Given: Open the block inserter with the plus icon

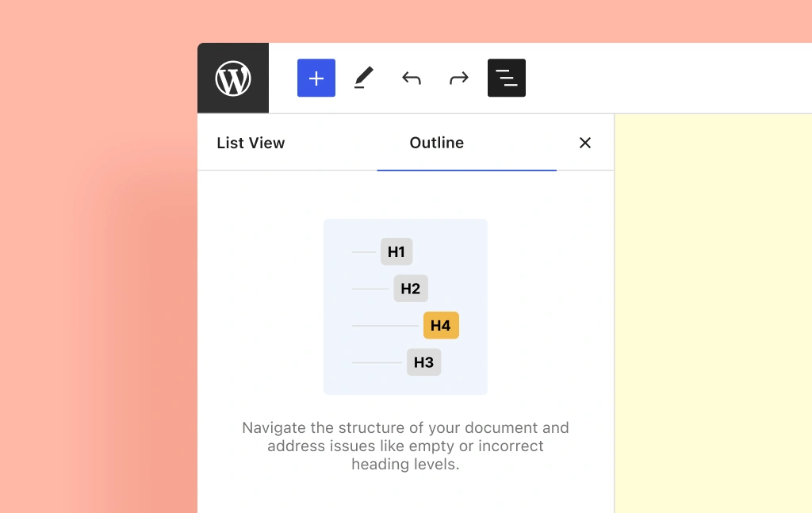Looking at the screenshot, I should (x=316, y=78).
